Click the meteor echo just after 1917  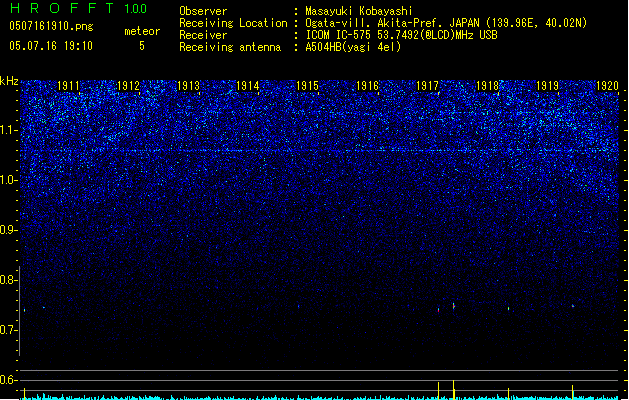[454, 307]
